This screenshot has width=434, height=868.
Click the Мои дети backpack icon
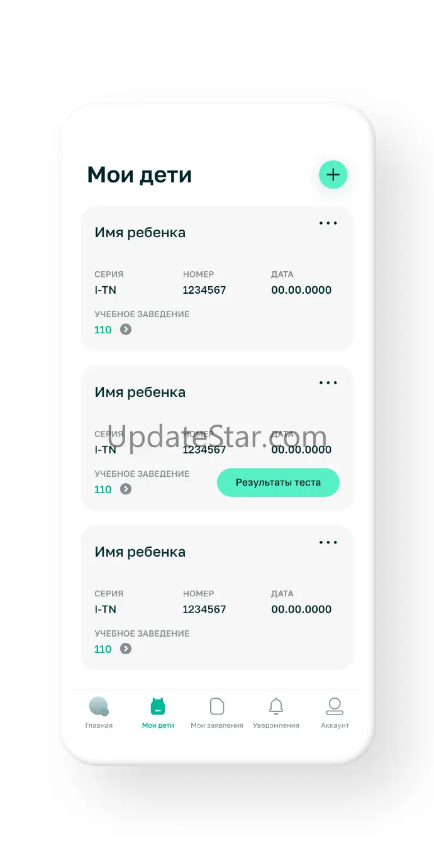point(158,706)
